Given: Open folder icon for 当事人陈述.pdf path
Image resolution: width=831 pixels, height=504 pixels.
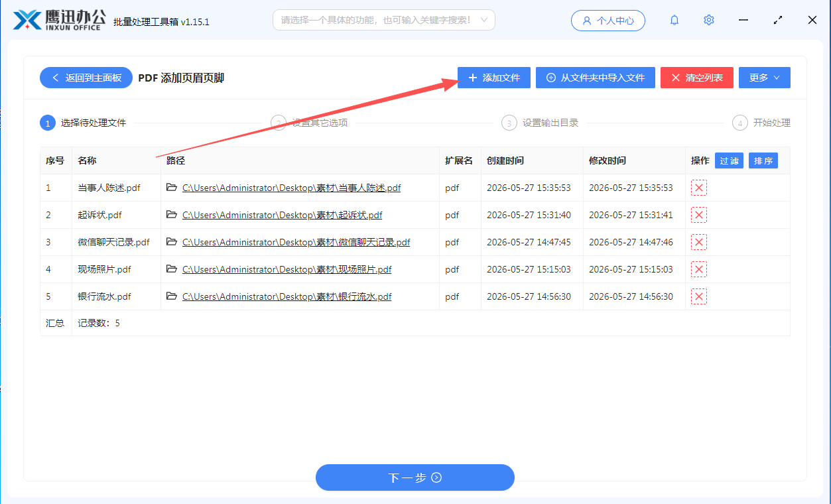Looking at the screenshot, I should click(x=172, y=188).
